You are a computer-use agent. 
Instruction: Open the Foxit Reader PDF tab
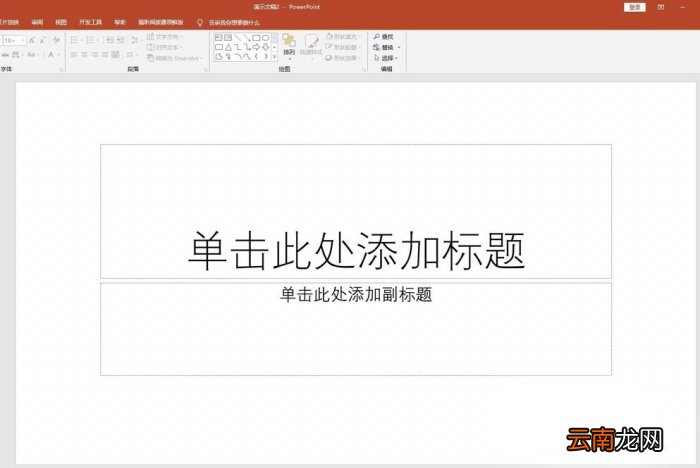161,22
